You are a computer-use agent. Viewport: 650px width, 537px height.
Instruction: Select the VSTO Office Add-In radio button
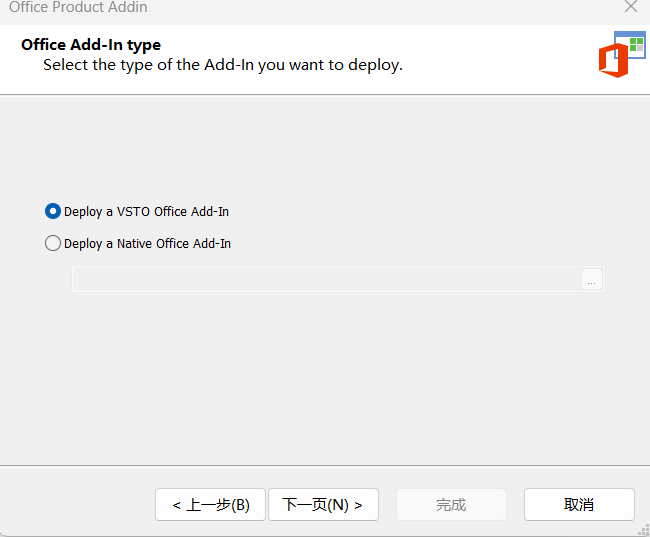tap(53, 211)
